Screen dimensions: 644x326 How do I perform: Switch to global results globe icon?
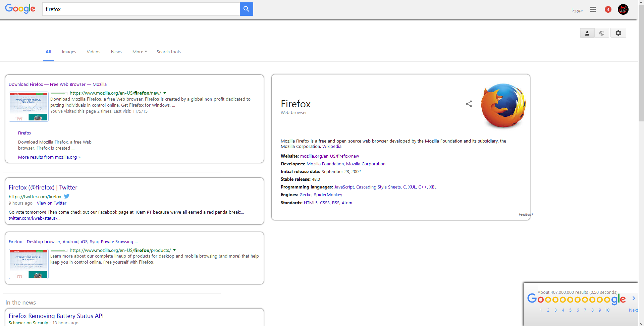[602, 33]
